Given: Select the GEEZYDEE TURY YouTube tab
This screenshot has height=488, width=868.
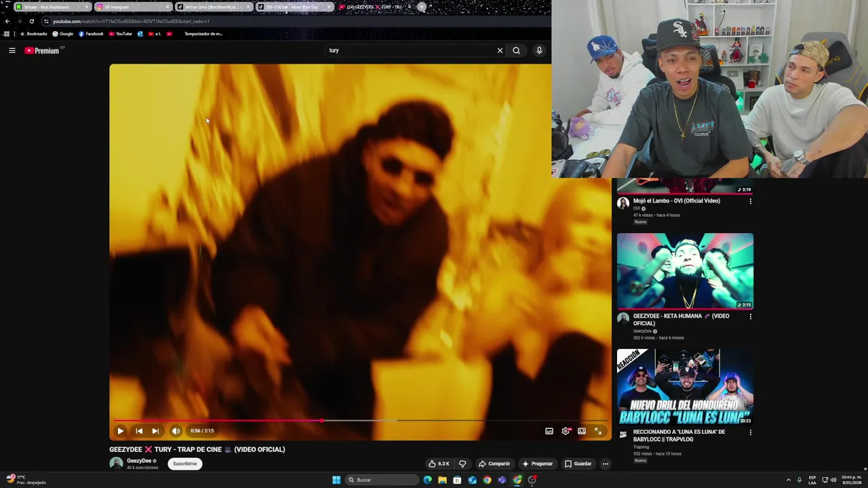Looking at the screenshot, I should [375, 7].
